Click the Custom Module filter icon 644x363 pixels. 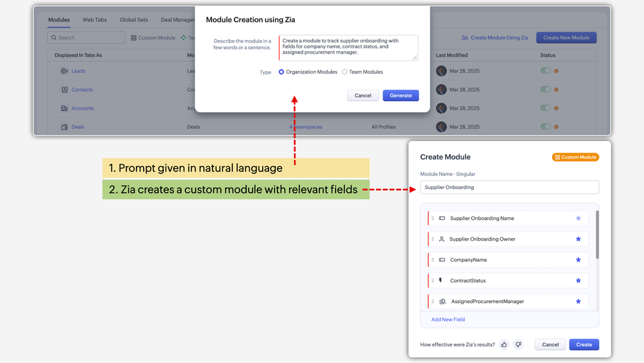[x=133, y=38]
